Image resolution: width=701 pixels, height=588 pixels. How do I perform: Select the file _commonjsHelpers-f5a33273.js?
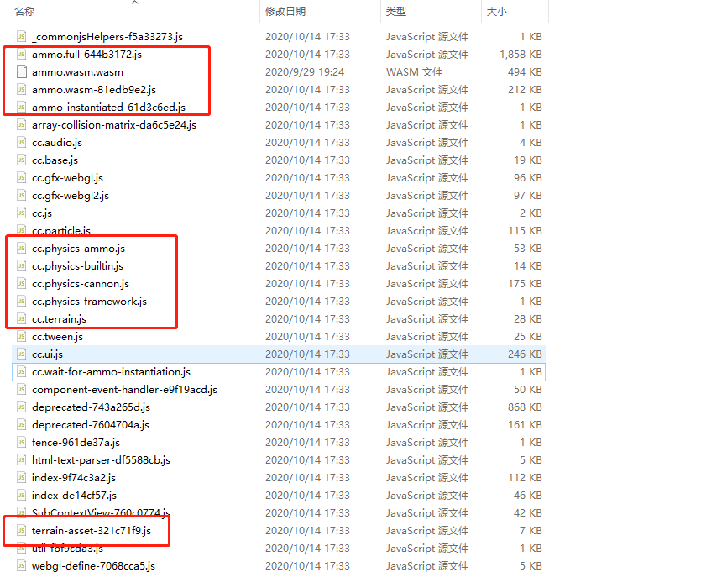(x=107, y=37)
